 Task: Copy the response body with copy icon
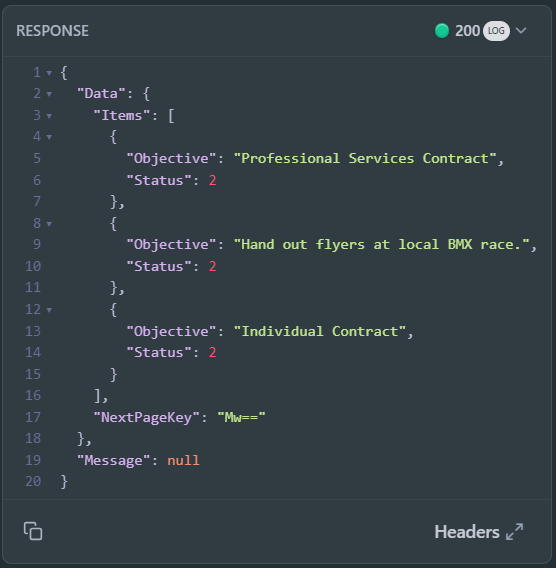tap(33, 531)
